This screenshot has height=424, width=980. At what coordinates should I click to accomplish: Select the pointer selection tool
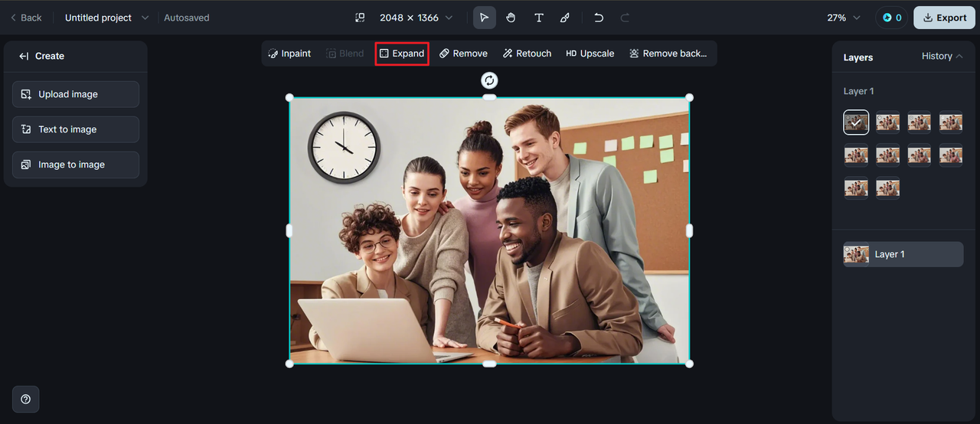[485, 18]
